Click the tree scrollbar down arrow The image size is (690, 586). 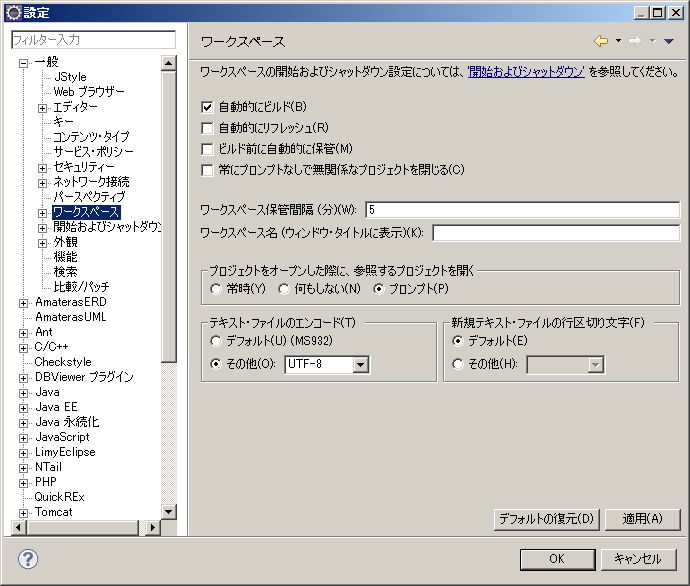click(x=168, y=512)
